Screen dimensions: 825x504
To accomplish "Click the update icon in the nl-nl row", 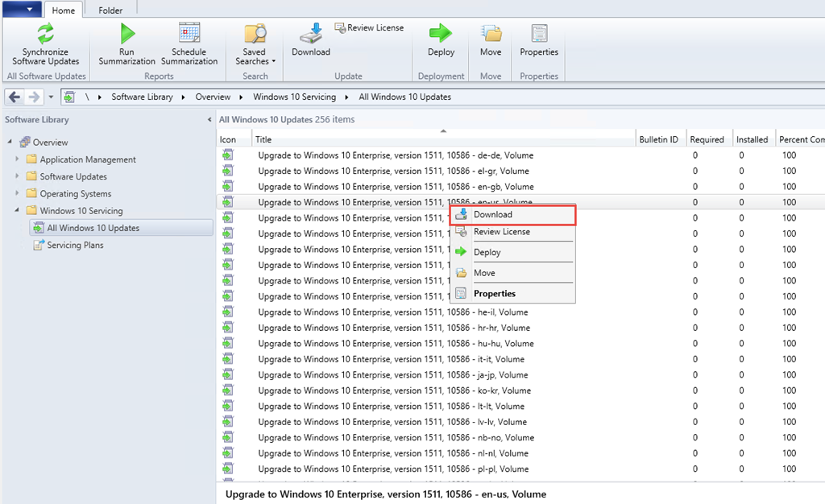I will [227, 453].
